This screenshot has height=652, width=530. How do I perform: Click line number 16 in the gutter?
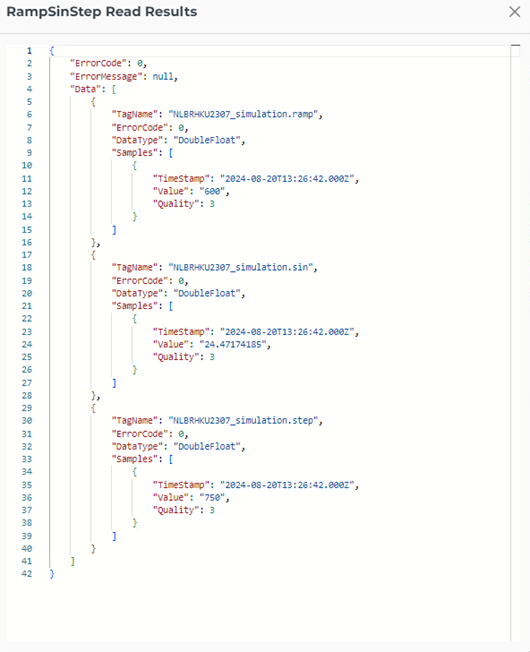[x=27, y=242]
